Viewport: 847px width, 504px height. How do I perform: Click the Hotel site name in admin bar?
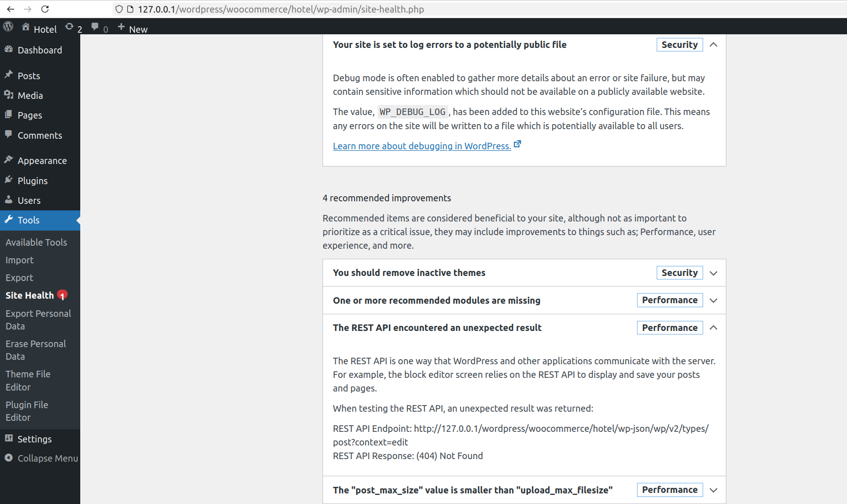click(x=45, y=29)
